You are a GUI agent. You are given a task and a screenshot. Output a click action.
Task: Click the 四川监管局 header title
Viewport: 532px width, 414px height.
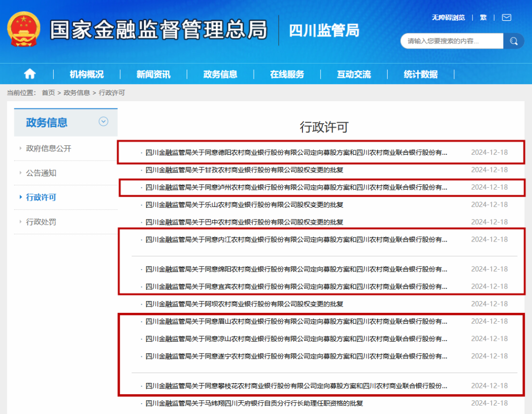click(324, 30)
